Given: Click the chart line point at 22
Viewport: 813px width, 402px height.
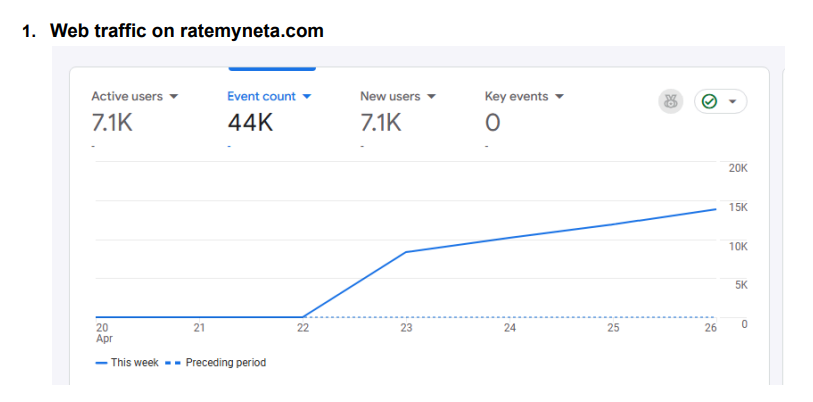Looking at the screenshot, I should tap(303, 316).
